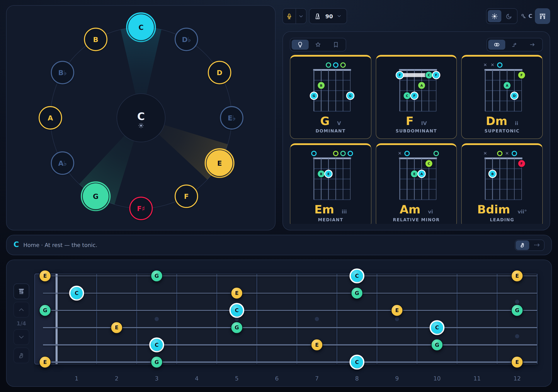558x392 pixels.
Task: Go to previous fretboard position chevron up
Action: 21,310
